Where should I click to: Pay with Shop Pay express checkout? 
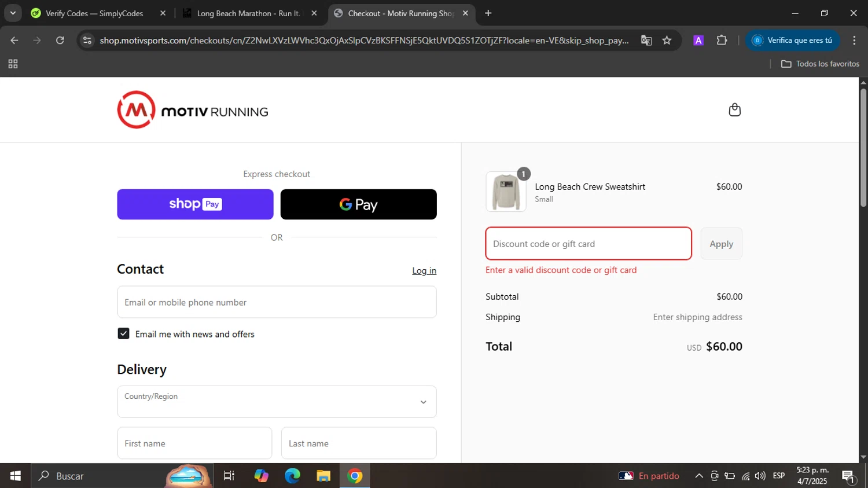(195, 204)
